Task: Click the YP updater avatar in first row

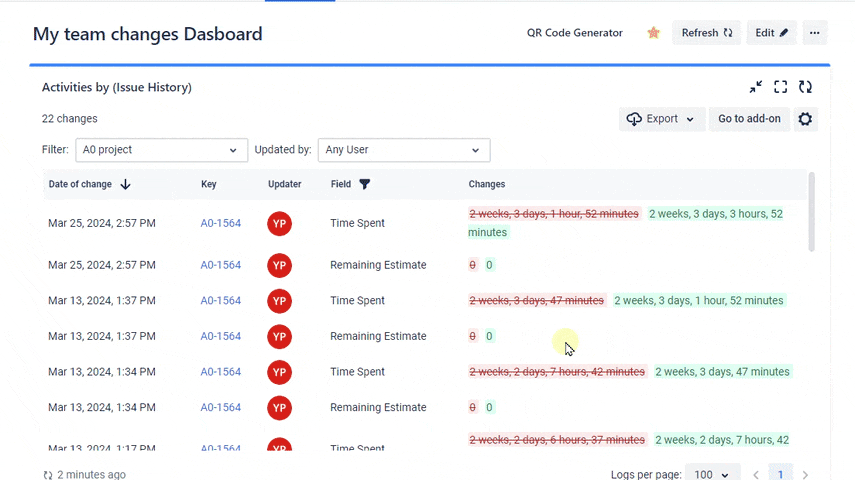Action: (279, 224)
